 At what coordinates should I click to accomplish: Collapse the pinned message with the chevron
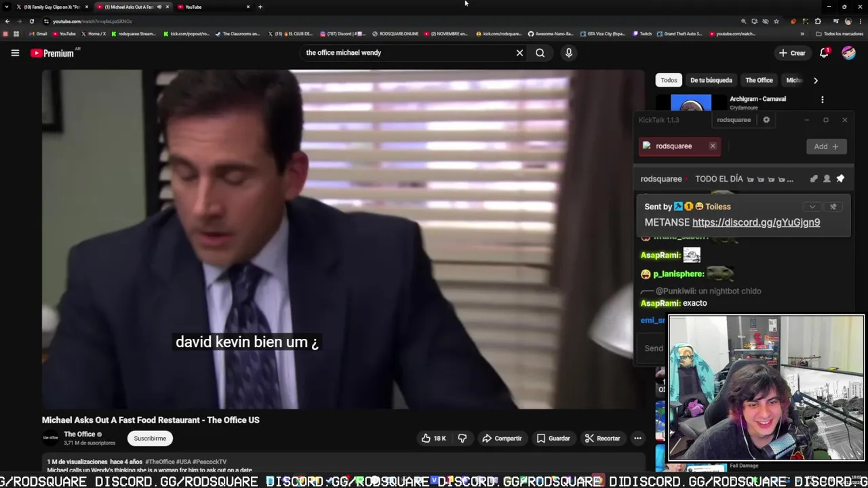coord(812,207)
